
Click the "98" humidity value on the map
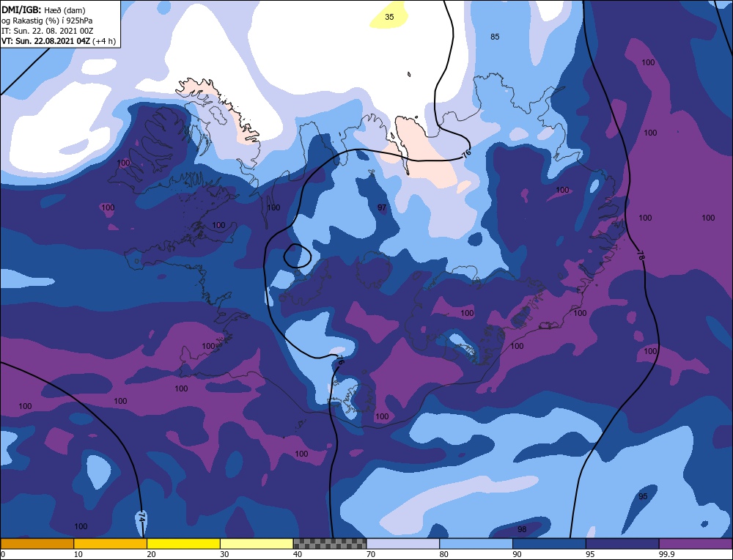click(522, 529)
